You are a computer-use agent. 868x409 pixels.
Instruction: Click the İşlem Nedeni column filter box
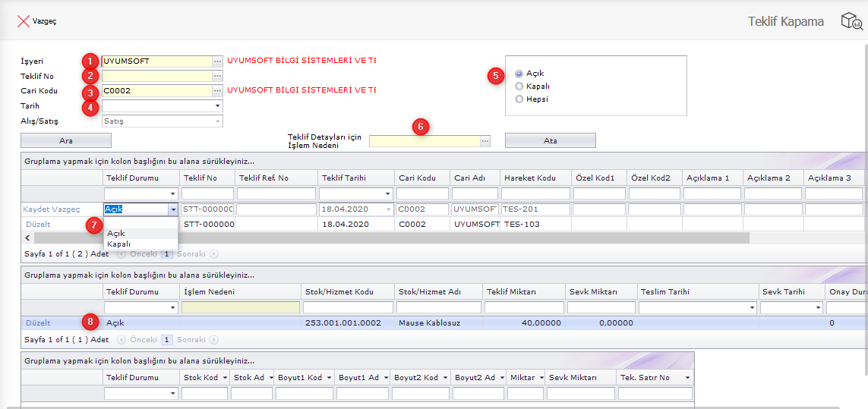241,307
